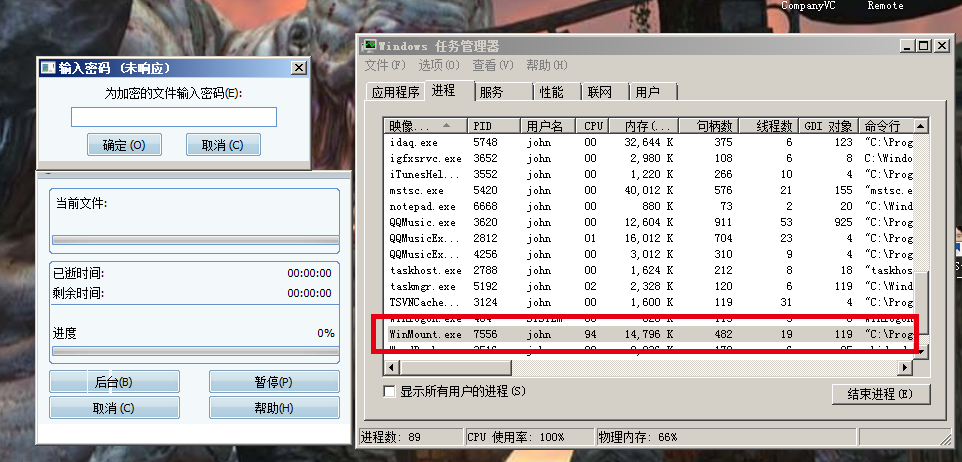
Task: Switch to the 服务 tab
Action: coord(504,92)
